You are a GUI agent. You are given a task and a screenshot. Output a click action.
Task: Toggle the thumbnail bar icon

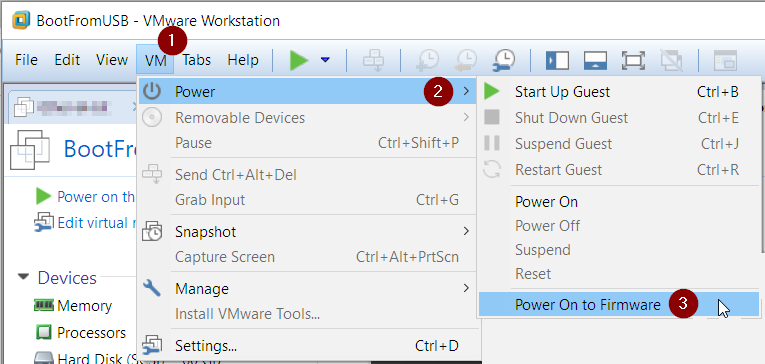(595, 60)
